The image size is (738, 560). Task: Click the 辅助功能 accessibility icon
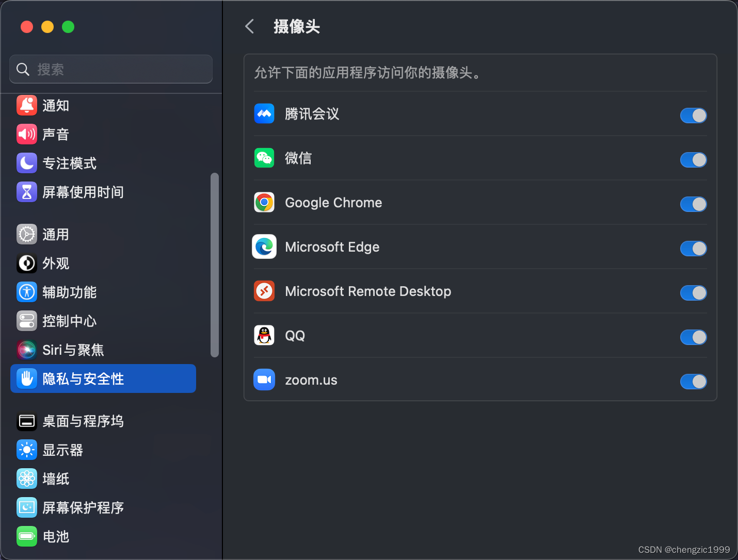click(27, 292)
